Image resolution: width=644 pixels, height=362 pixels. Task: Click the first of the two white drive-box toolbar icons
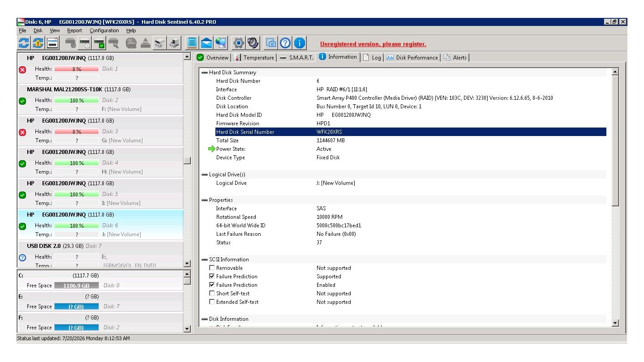click(160, 43)
